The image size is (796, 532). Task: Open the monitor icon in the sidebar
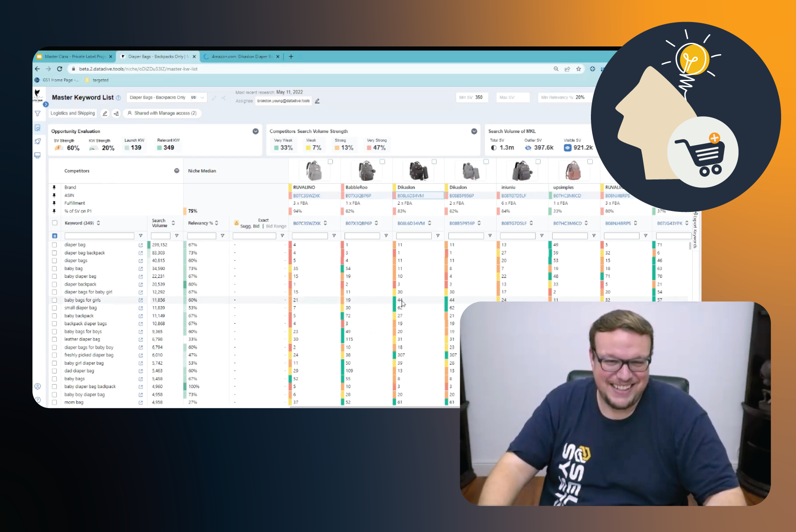pyautogui.click(x=38, y=156)
